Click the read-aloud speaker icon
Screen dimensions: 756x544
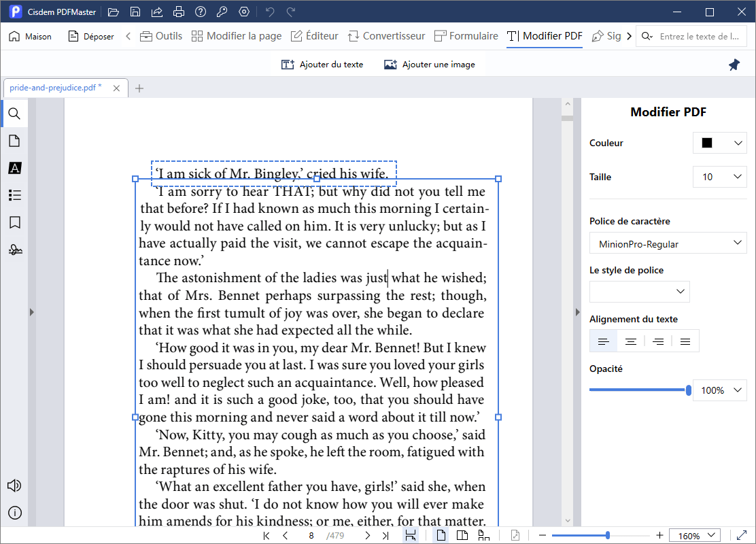(x=15, y=486)
